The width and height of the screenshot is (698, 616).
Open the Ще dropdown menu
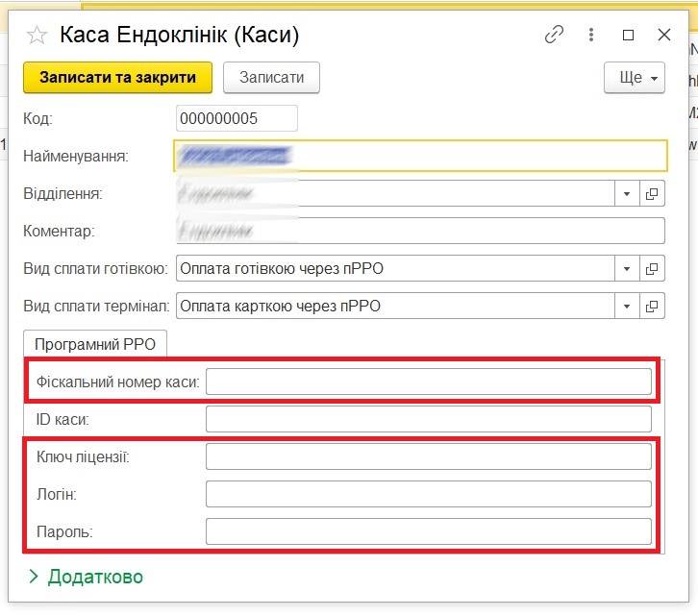point(635,78)
